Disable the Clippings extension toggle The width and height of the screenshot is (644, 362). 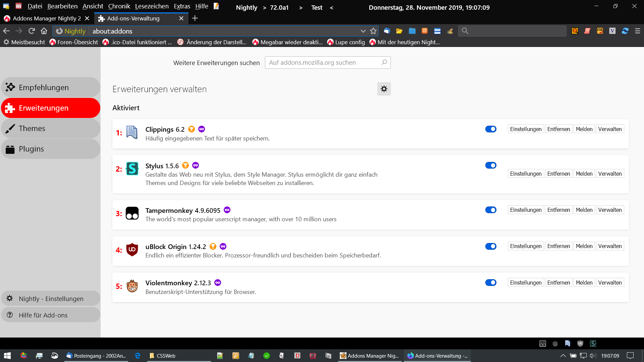click(490, 129)
